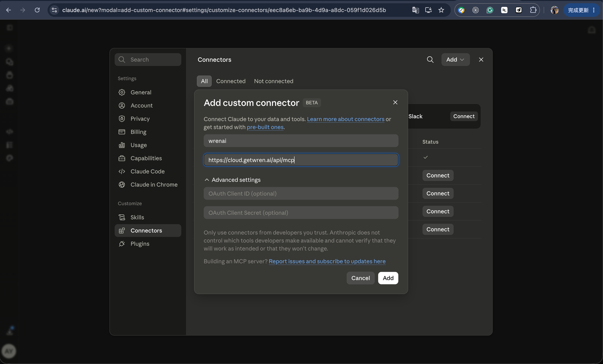Click the Plugins plug icon

[122, 244]
